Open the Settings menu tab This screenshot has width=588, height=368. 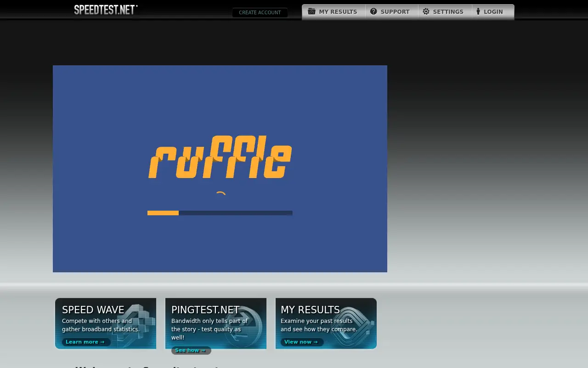pyautogui.click(x=445, y=12)
